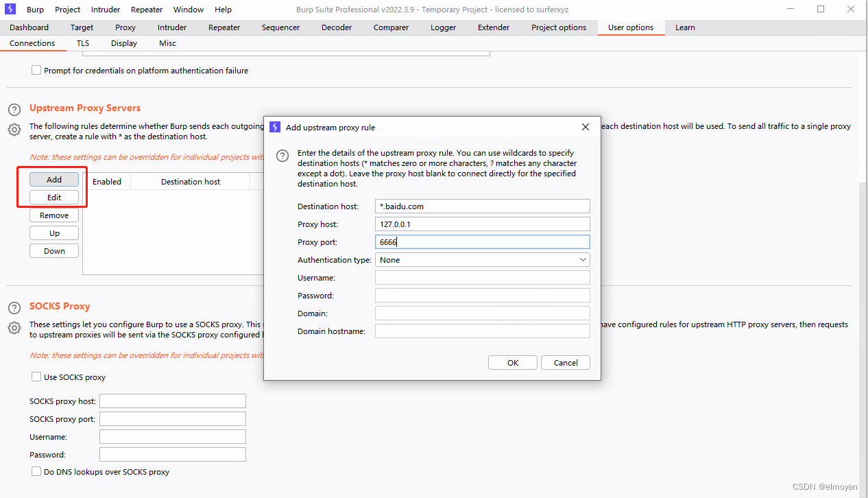Open the Repeater menu in the menu bar
Image resolution: width=868 pixels, height=498 pixels.
147,10
